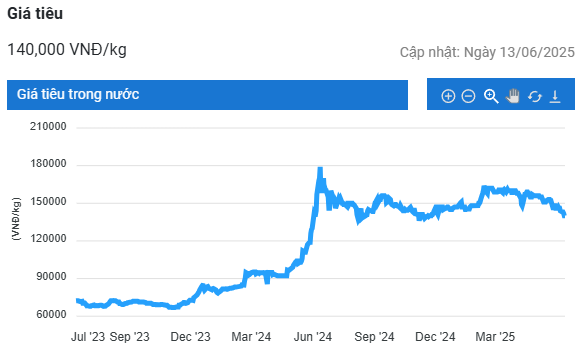Image resolution: width=587 pixels, height=360 pixels.
Task: Click the 140,000 VNĐ/kg price text
Action: click(x=67, y=49)
